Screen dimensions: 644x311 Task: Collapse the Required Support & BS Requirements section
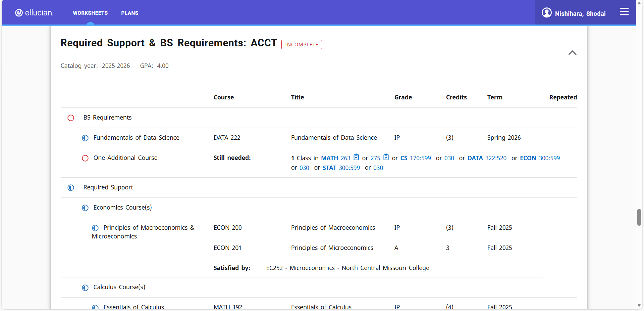click(x=572, y=53)
